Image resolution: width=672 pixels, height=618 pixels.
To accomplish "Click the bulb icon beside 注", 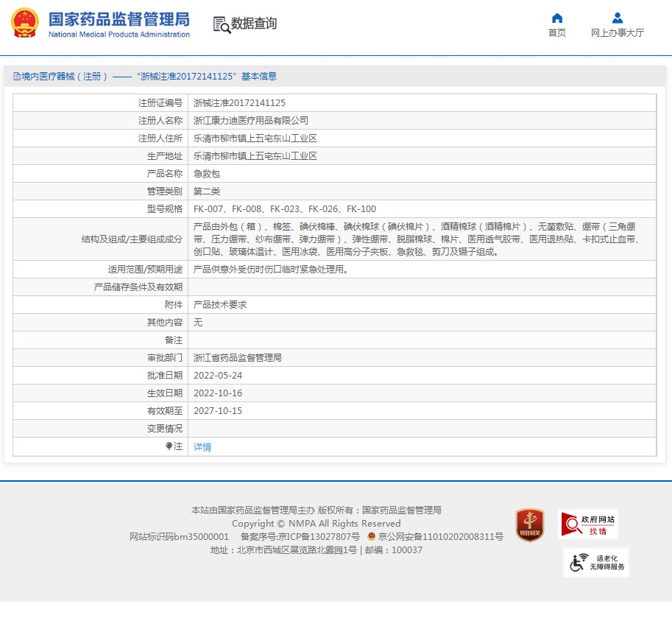I will 169,446.
